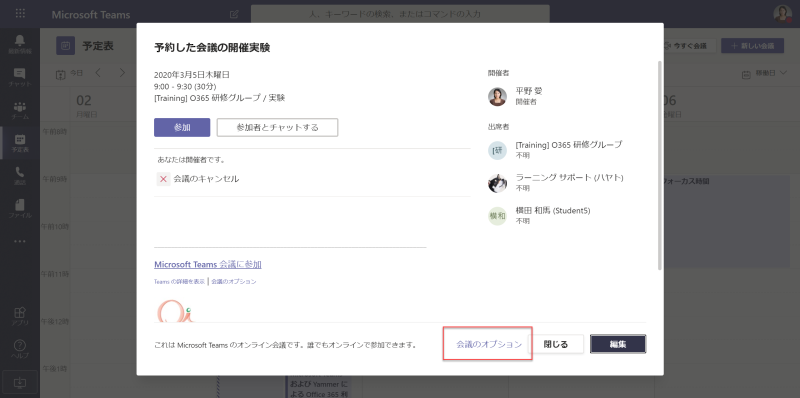Open Calls phone icon in sidebar
800x398 pixels.
[20, 176]
